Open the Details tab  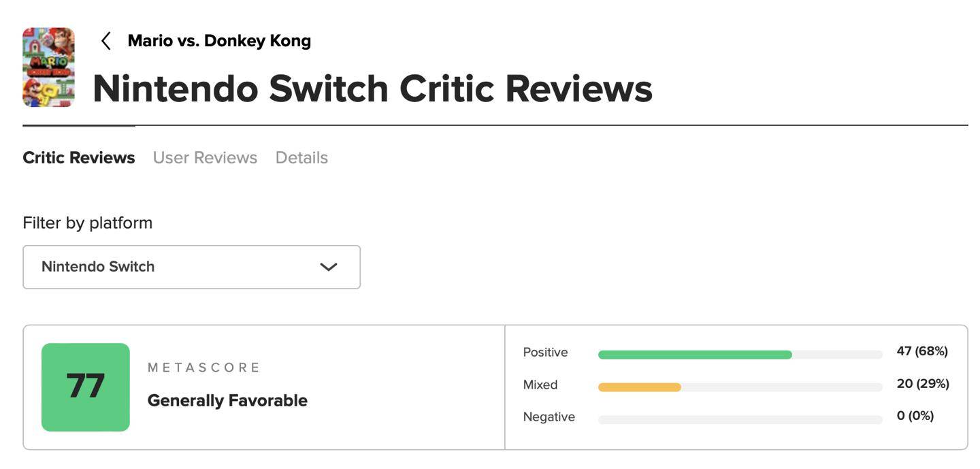(x=301, y=158)
